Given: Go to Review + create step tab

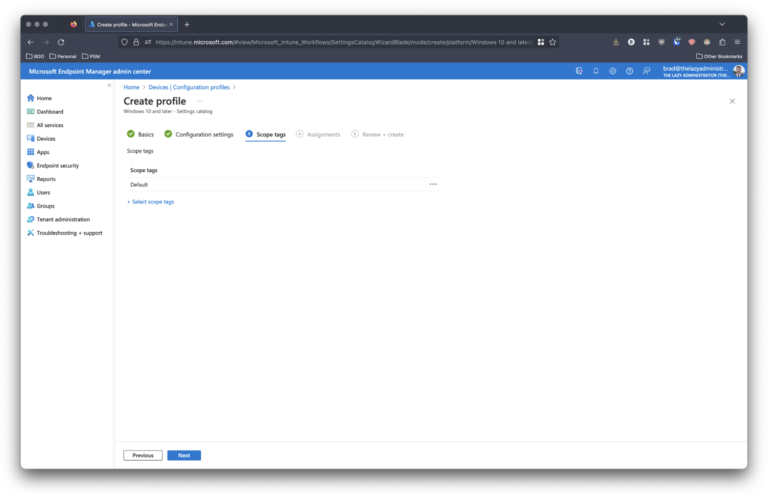Looking at the screenshot, I should (x=377, y=134).
